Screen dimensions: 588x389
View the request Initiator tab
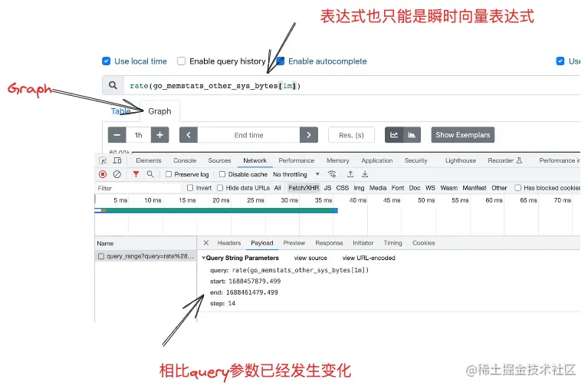(363, 243)
